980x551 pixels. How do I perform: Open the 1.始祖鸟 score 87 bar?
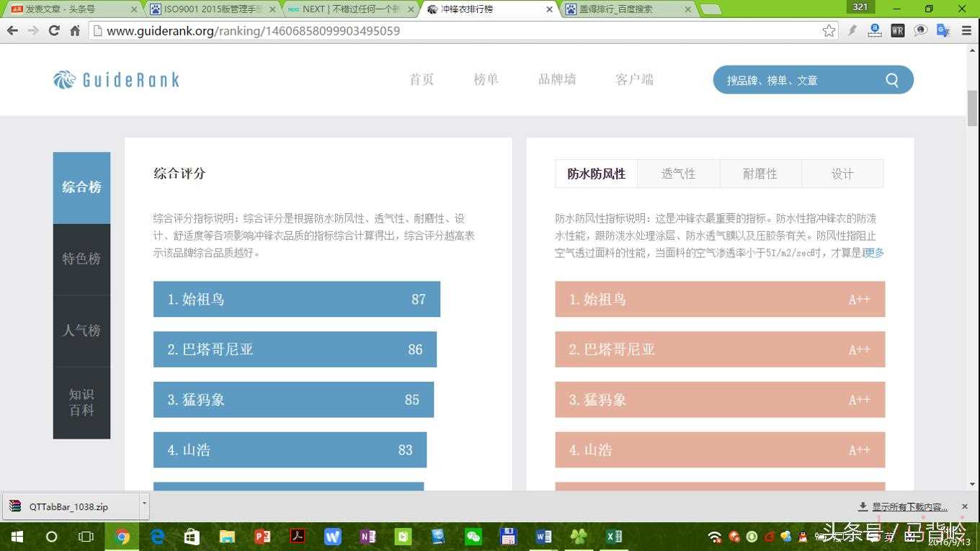point(297,299)
